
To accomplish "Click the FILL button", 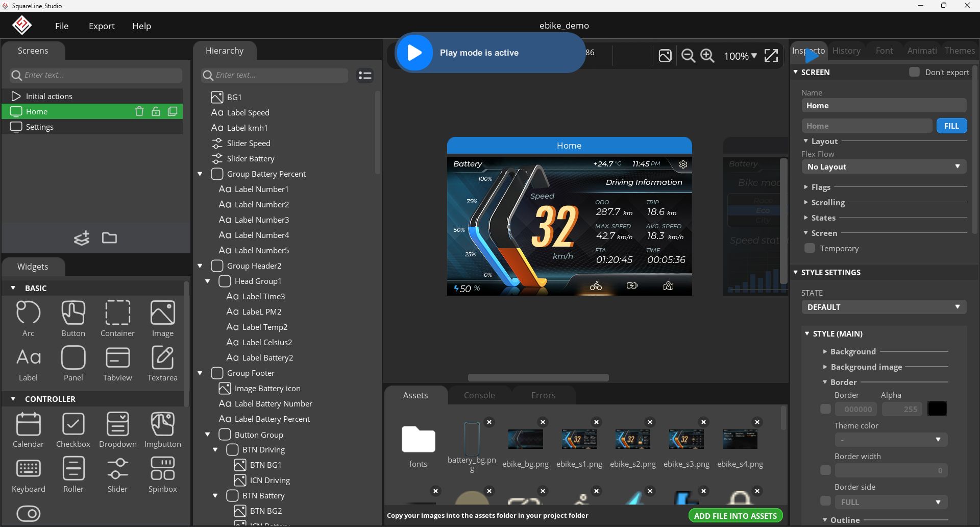I will [951, 126].
